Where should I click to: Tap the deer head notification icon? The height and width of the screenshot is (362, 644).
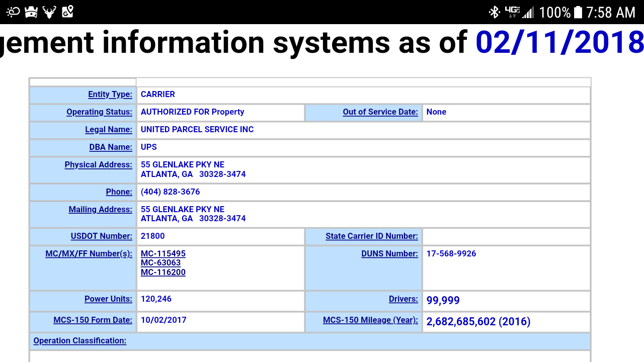[49, 12]
